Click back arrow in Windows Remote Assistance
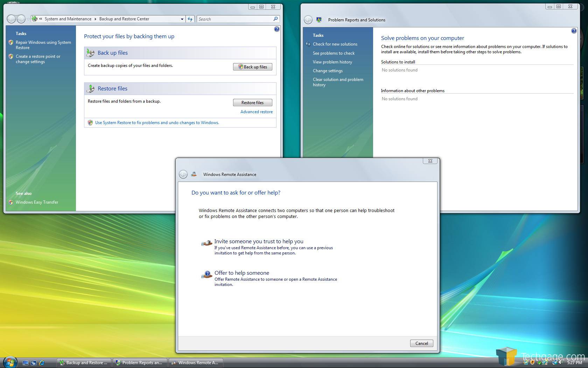This screenshot has height=368, width=588. click(183, 174)
